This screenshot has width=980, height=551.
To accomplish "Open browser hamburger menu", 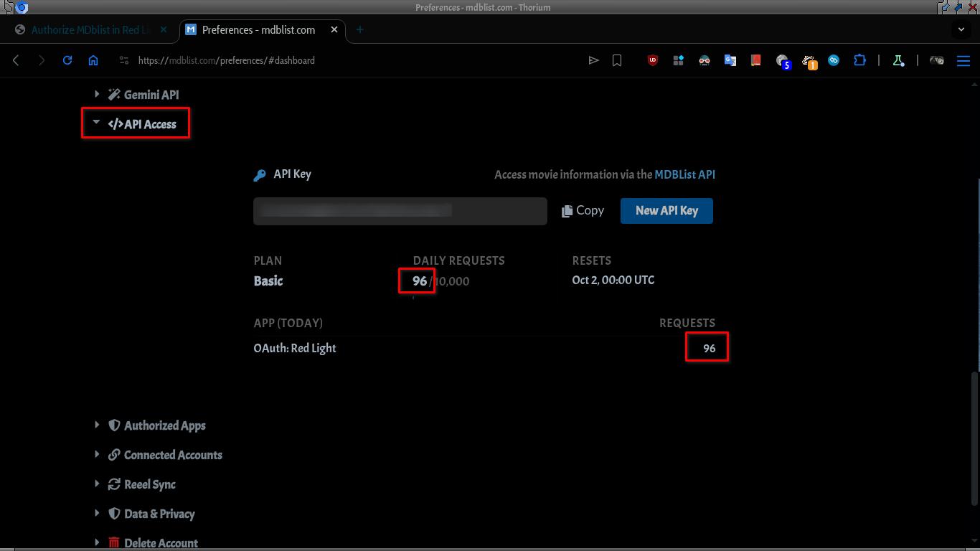I will [x=963, y=60].
